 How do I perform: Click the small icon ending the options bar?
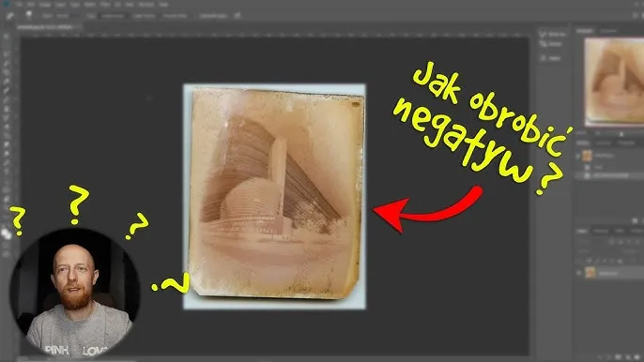coord(238,16)
